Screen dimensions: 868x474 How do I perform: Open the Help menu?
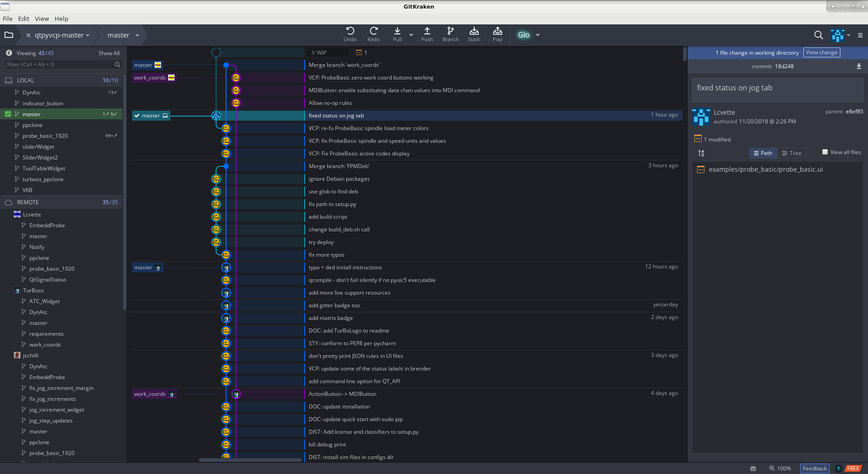tap(61, 19)
